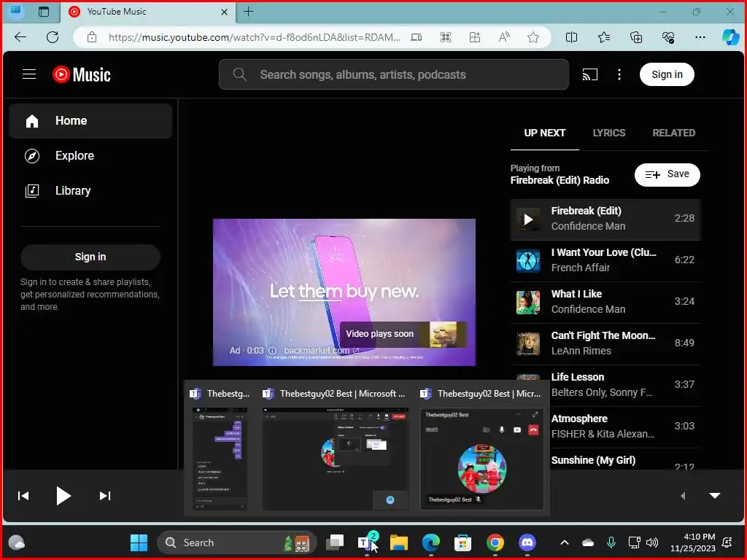The width and height of the screenshot is (747, 560).
Task: Save the Firebreak (Edit) Radio playlist
Action: (x=667, y=174)
